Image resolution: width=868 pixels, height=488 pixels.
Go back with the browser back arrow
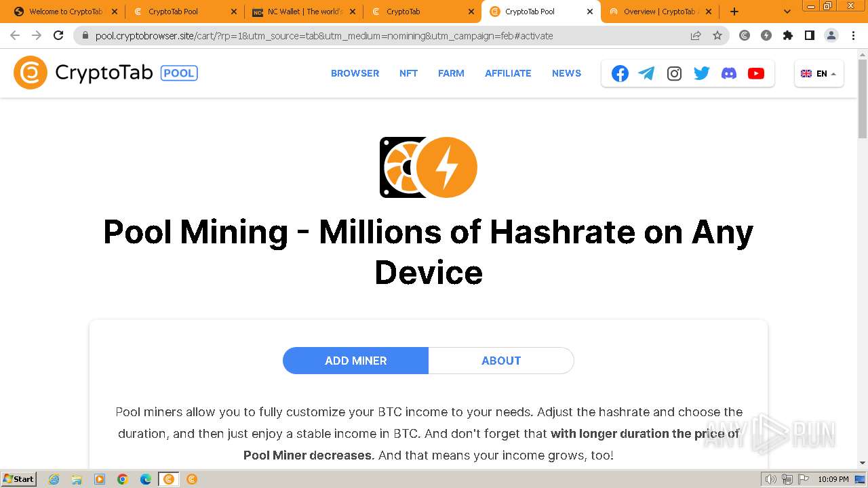[15, 35]
